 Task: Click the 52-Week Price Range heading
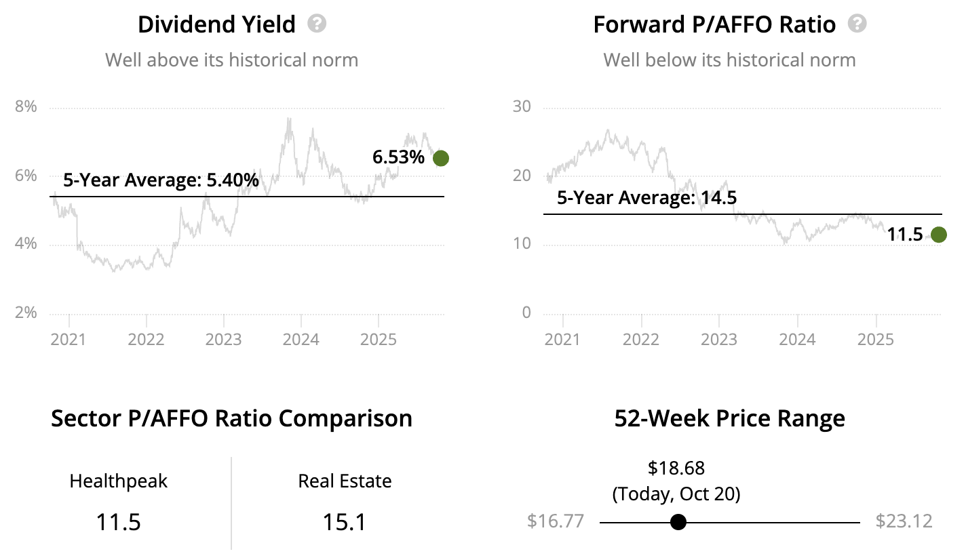730,418
